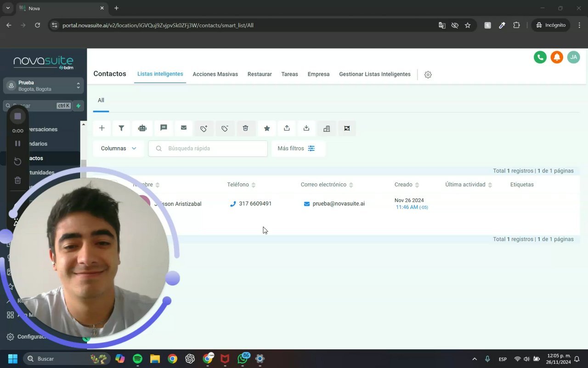Click the sidebar scrollbar up arrow
This screenshot has height=368, width=588.
83,124
